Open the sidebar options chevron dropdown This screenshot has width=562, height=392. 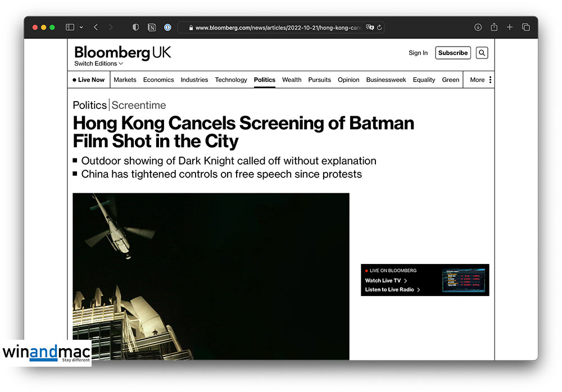81,27
